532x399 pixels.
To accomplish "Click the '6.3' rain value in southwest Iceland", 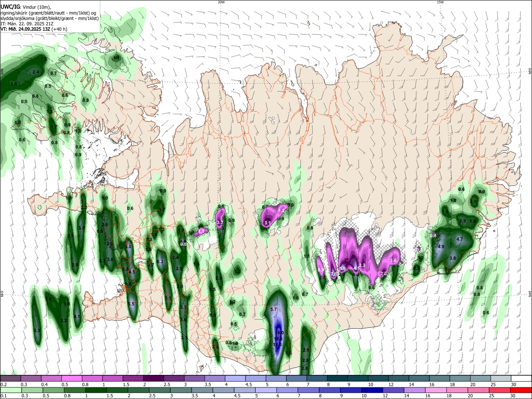I will pos(160,261).
